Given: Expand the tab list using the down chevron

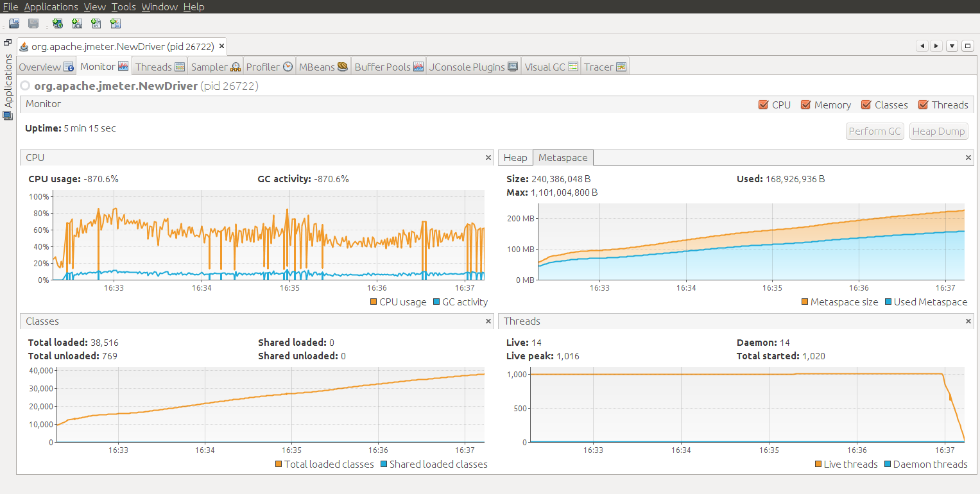Looking at the screenshot, I should (952, 46).
